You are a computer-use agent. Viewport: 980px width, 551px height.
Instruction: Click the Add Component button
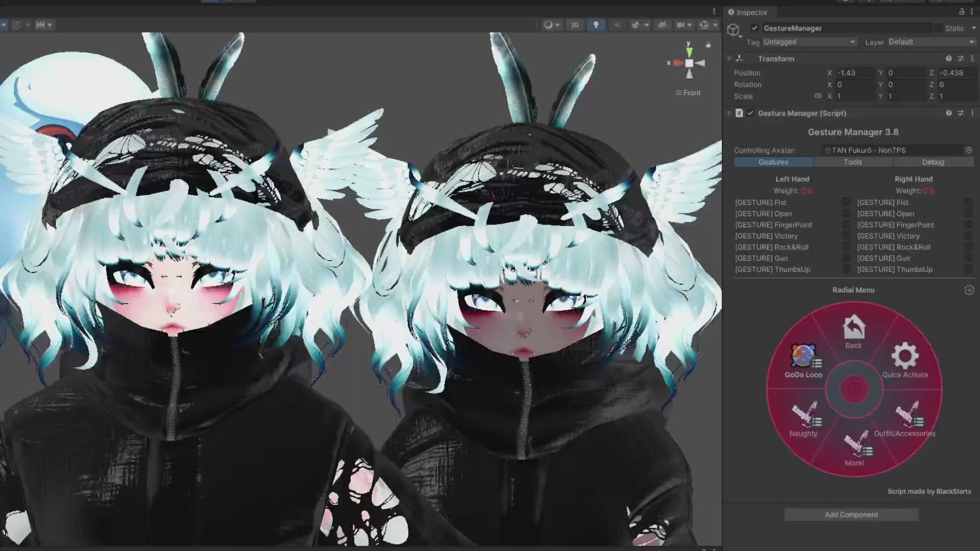(851, 515)
